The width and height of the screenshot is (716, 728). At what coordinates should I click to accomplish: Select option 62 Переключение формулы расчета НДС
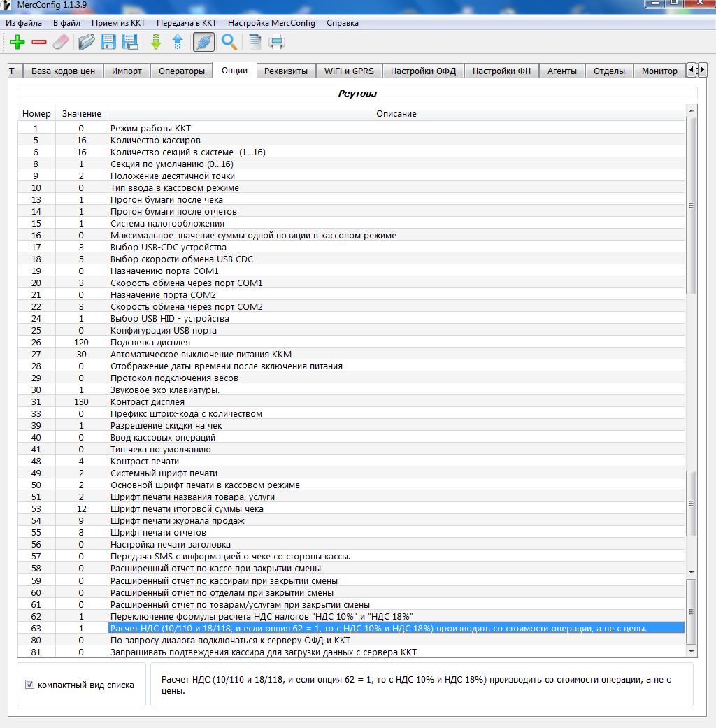(x=351, y=617)
